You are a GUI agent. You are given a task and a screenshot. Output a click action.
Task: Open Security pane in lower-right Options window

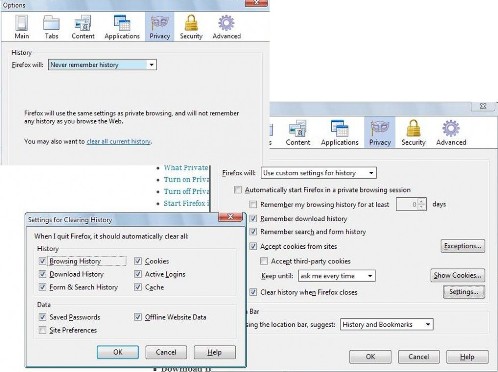(x=413, y=133)
